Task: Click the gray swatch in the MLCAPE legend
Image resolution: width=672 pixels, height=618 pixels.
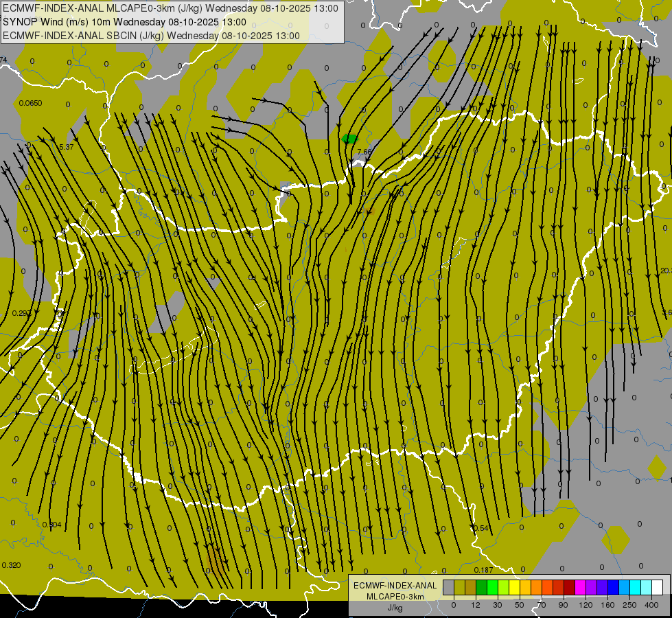Action: [x=448, y=587]
